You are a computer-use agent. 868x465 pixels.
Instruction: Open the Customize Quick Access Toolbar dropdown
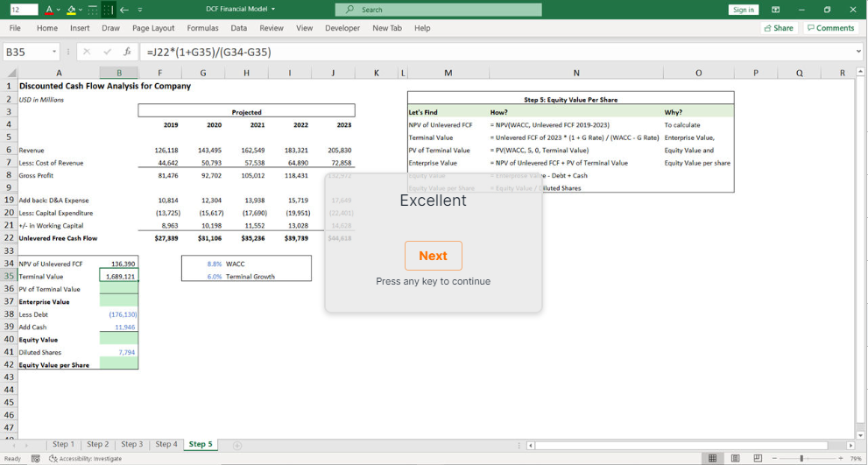(x=140, y=10)
